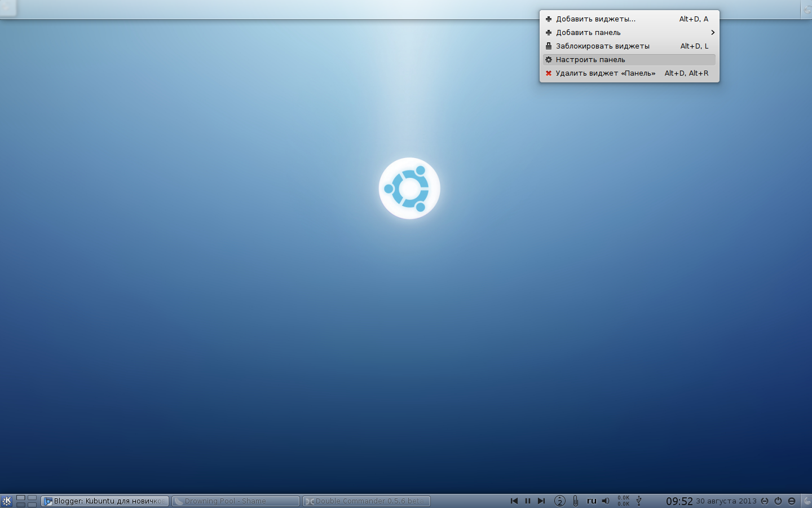Click red X icon beside Удалить виджет
Viewport: 812px width, 508px height.
coord(549,73)
